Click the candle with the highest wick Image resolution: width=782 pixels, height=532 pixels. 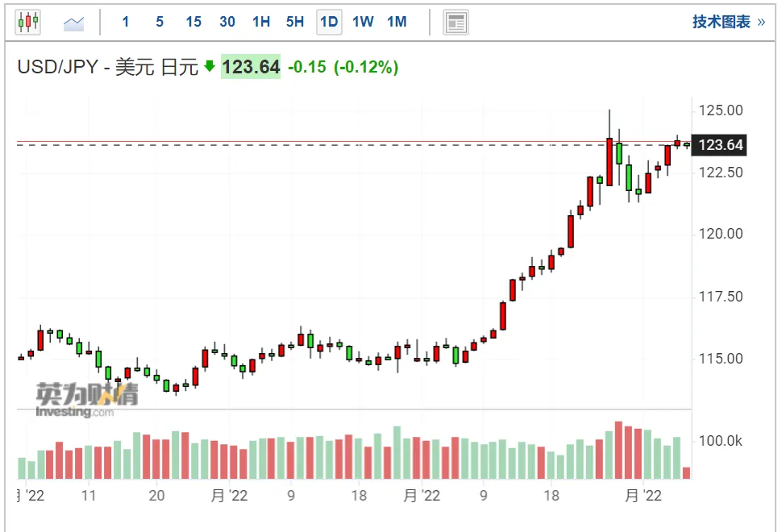609,148
